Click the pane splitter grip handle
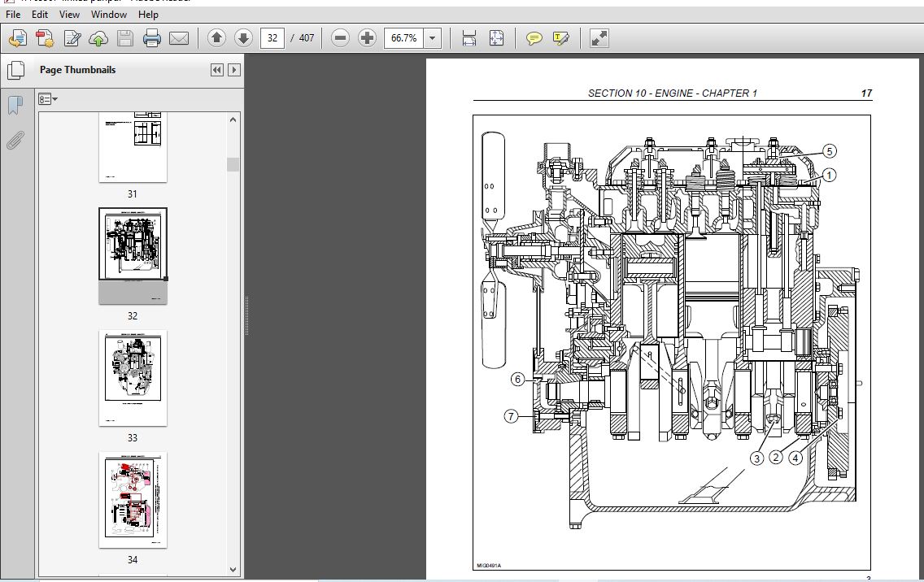Image resolution: width=924 pixels, height=582 pixels. (246, 316)
